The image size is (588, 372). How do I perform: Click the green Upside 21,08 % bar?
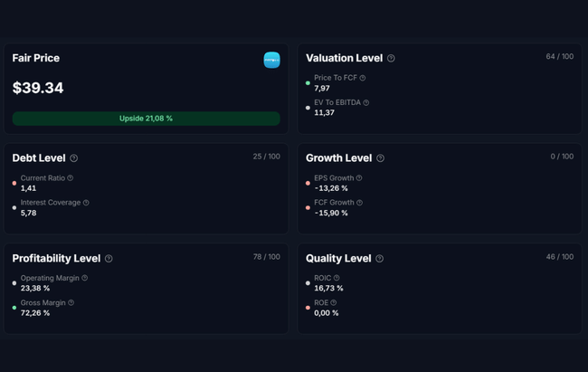click(x=146, y=119)
